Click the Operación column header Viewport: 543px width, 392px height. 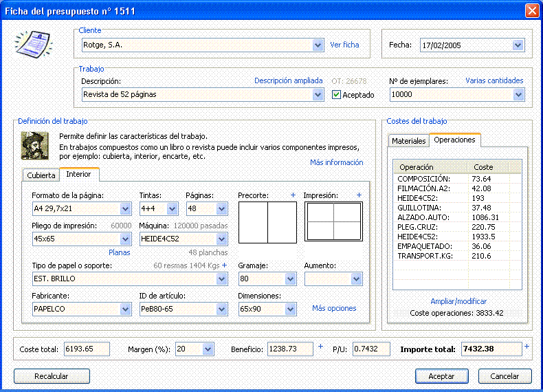[x=431, y=167]
